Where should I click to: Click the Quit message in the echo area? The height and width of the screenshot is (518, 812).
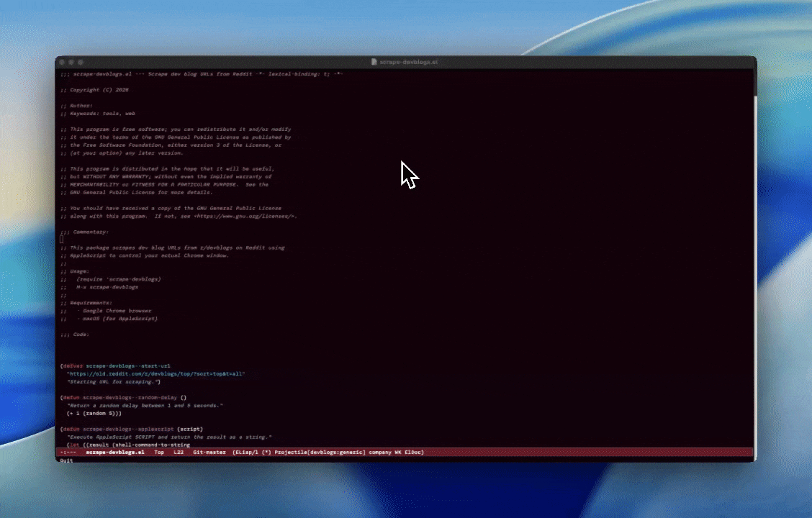point(65,460)
